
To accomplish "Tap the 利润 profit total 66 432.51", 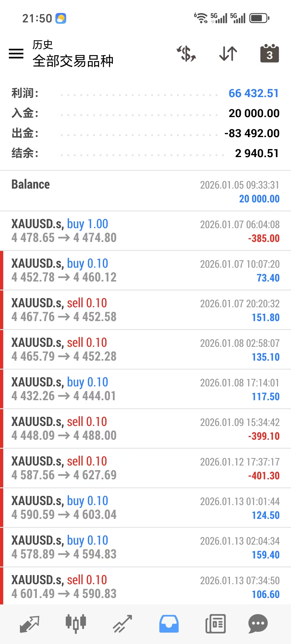I will tap(254, 93).
